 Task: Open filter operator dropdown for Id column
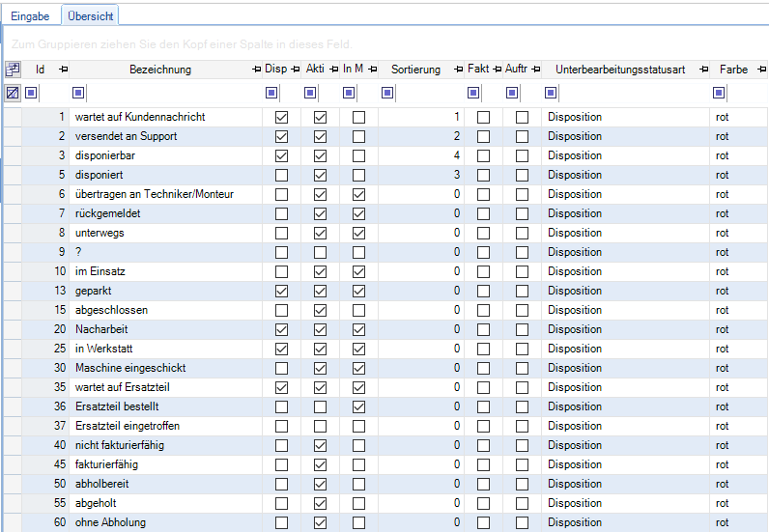click(31, 94)
